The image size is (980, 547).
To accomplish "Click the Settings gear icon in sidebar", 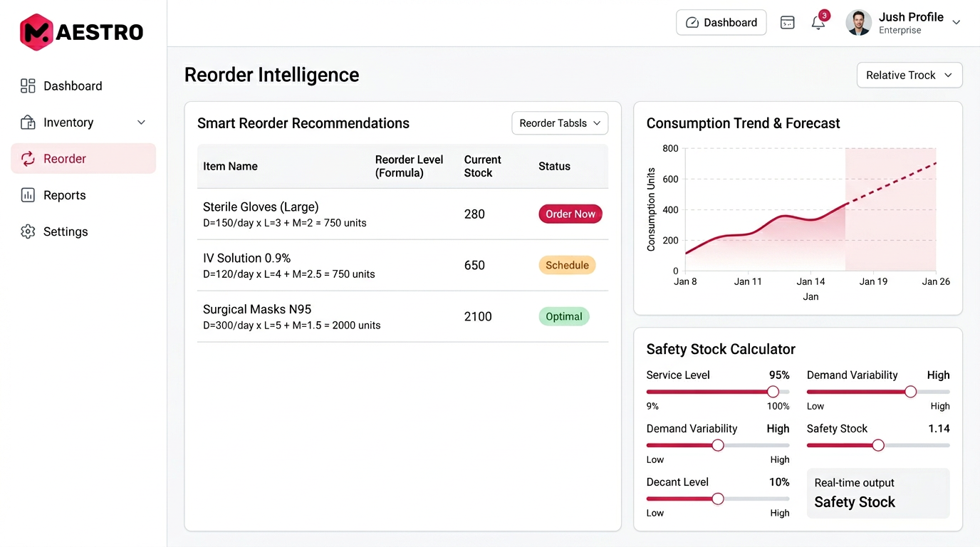I will [x=28, y=231].
